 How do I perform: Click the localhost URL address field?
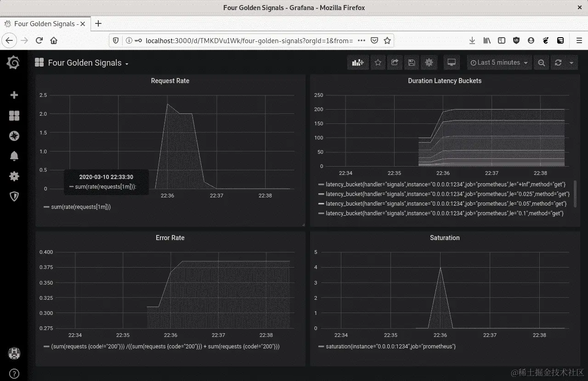[x=249, y=40]
